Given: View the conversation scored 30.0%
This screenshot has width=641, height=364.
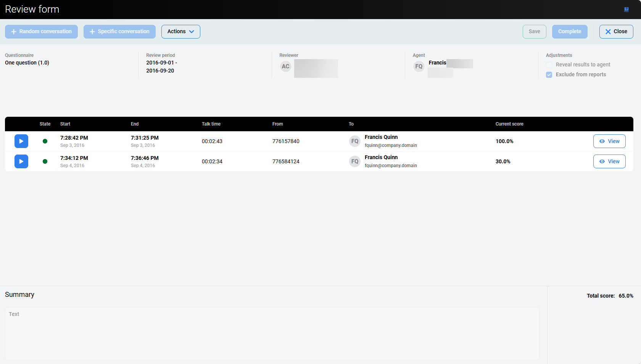Looking at the screenshot, I should (x=609, y=161).
